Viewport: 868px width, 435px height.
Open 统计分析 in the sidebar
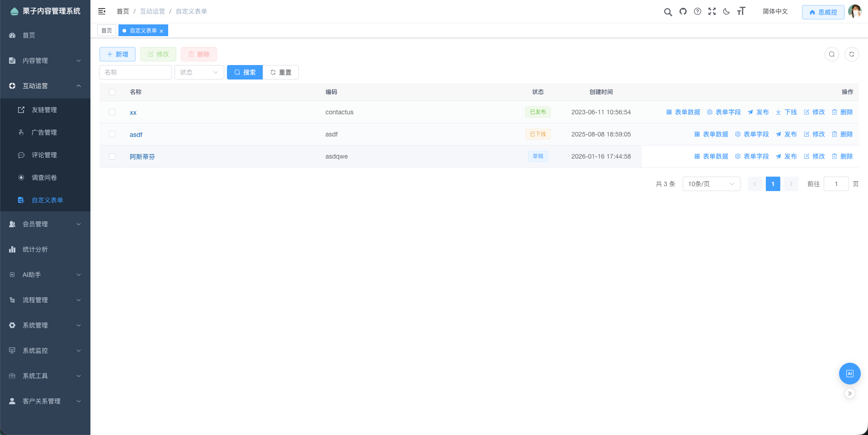coord(45,249)
